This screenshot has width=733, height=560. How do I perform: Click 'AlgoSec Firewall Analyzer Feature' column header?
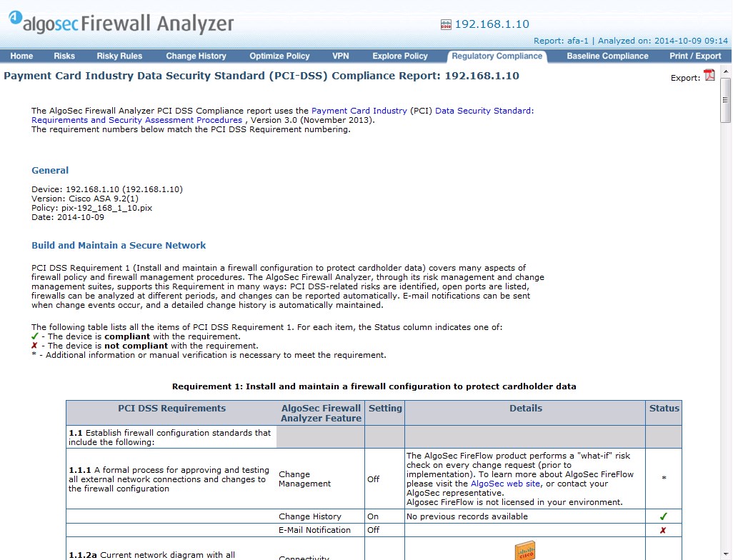[x=321, y=414]
